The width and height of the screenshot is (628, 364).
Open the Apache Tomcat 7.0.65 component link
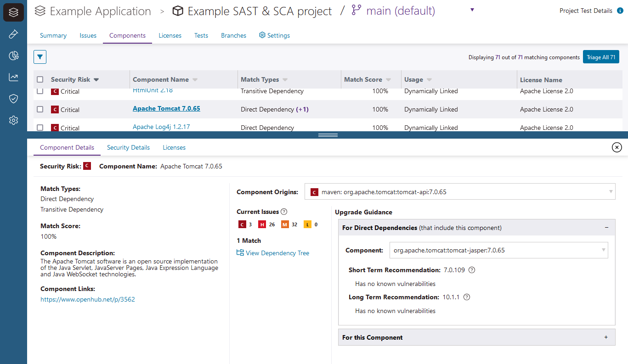(166, 109)
